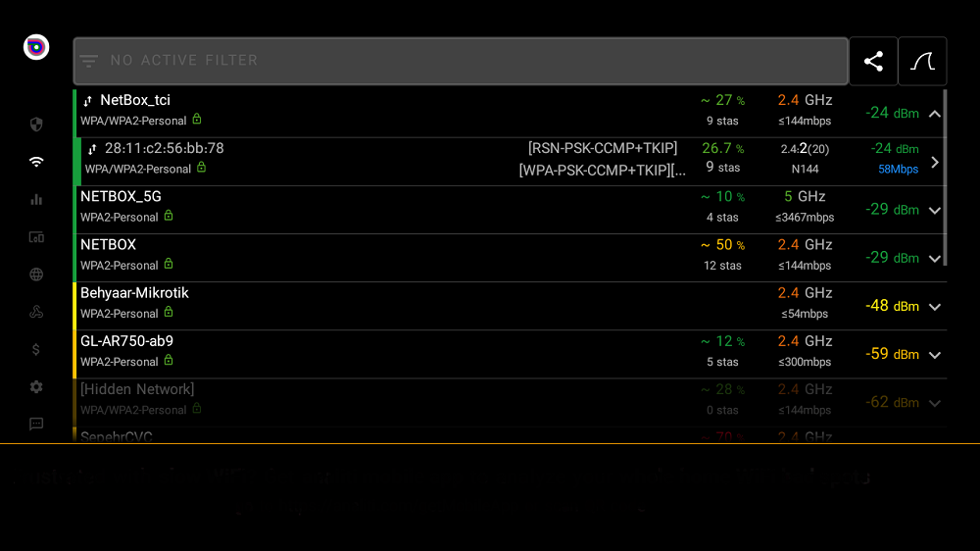Select the NETBOX 2.4 GHz network name
The image size is (980, 551).
point(109,245)
